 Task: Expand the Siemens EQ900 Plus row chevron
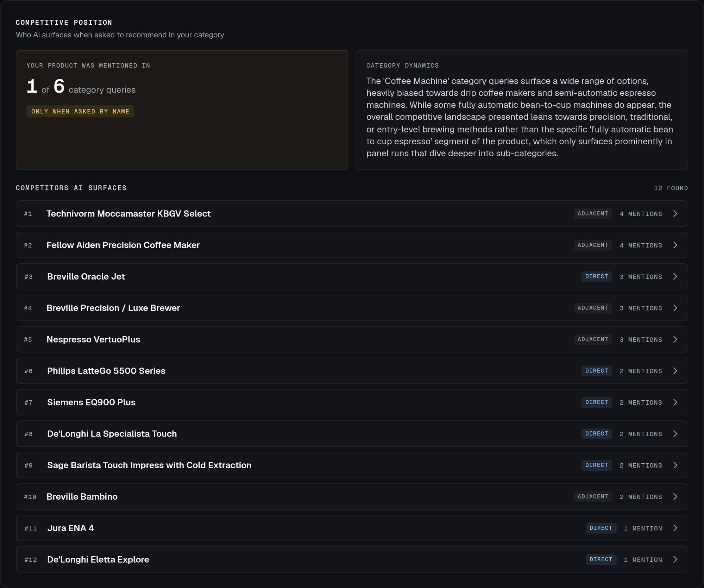[x=675, y=402]
